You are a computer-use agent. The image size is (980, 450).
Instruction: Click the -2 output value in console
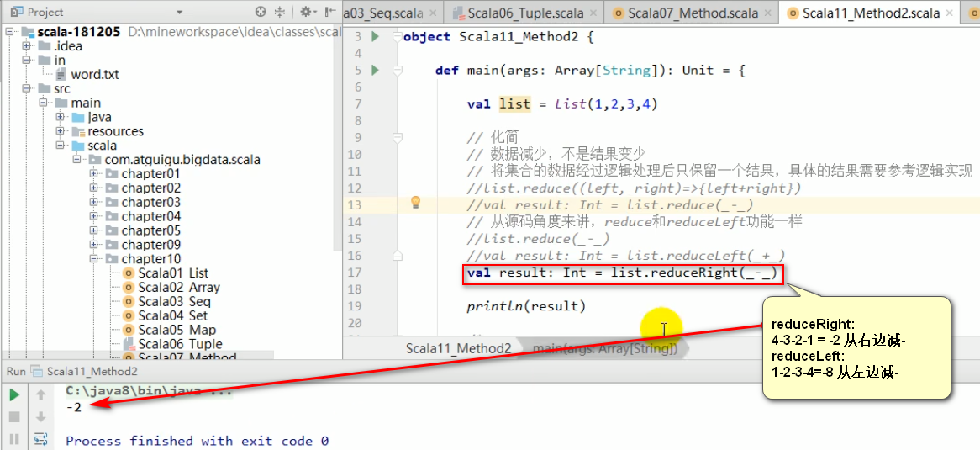(x=74, y=408)
